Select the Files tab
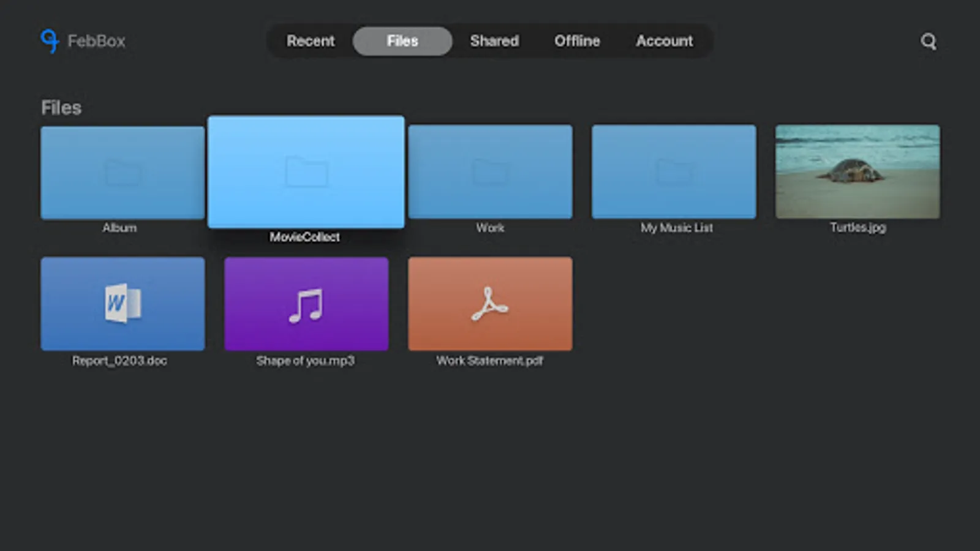 click(402, 41)
